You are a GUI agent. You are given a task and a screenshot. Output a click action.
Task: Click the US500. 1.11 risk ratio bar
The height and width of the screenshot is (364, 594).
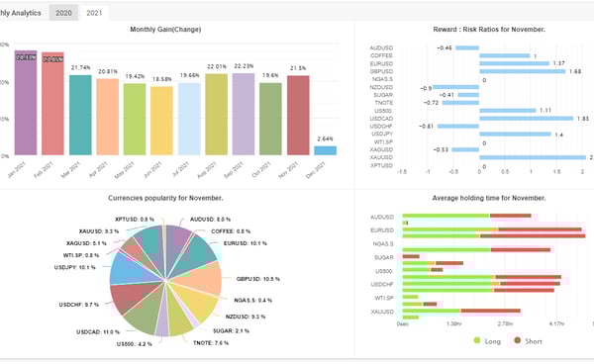[x=508, y=111]
